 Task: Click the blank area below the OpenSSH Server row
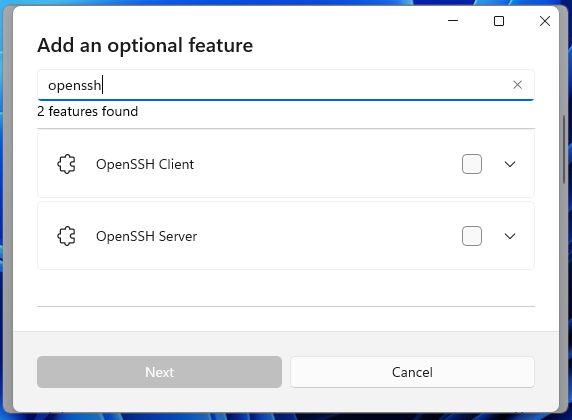click(286, 288)
